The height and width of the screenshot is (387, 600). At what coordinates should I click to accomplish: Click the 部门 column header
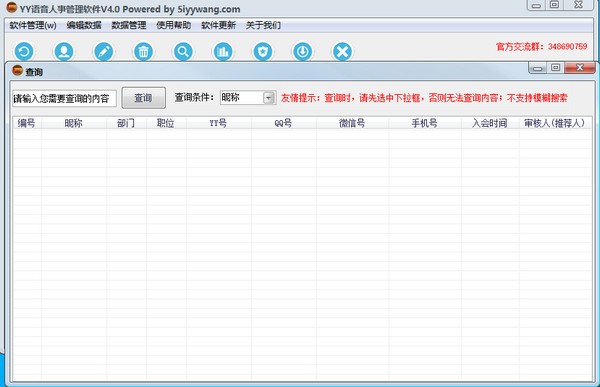point(126,123)
